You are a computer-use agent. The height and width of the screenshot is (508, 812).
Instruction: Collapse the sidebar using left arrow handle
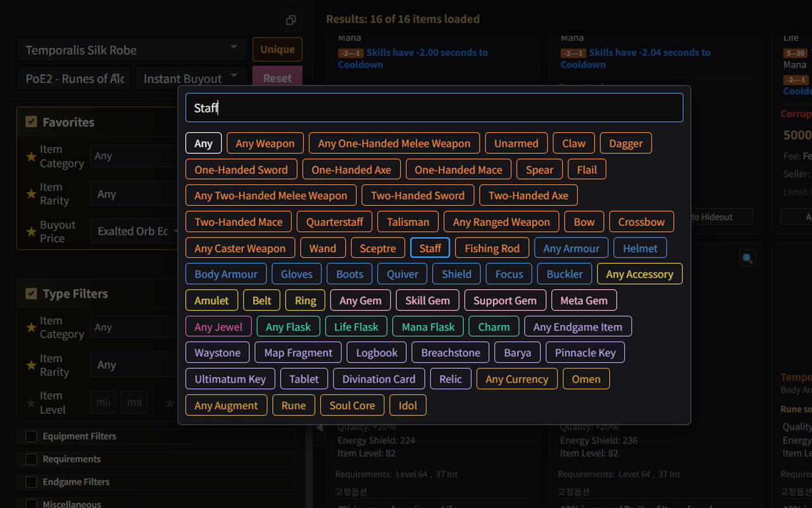point(319,427)
